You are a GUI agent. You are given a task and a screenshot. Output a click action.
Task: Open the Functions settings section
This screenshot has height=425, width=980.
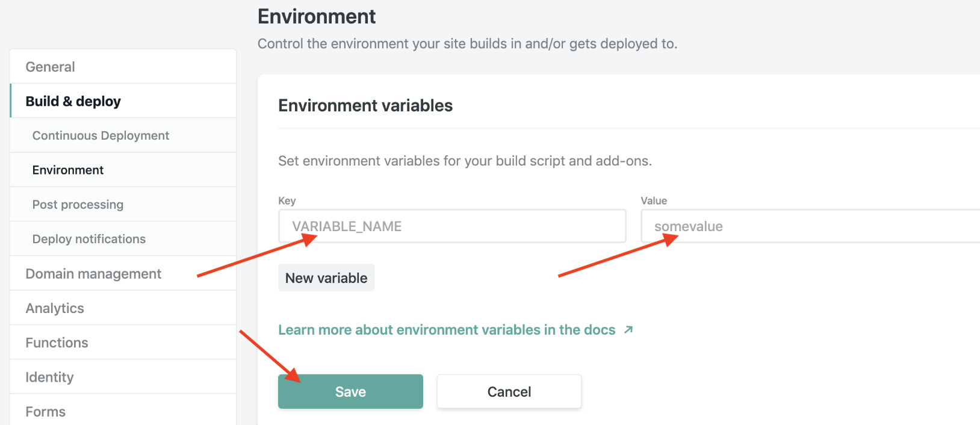pos(57,343)
